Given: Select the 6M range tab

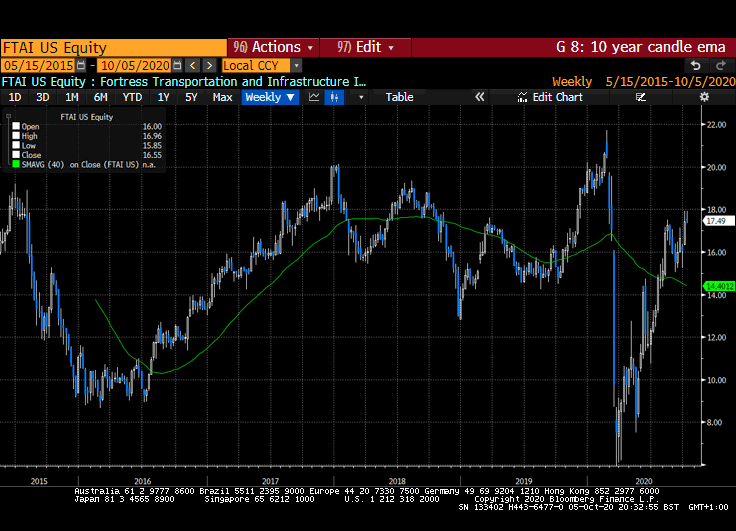Looking at the screenshot, I should [100, 97].
